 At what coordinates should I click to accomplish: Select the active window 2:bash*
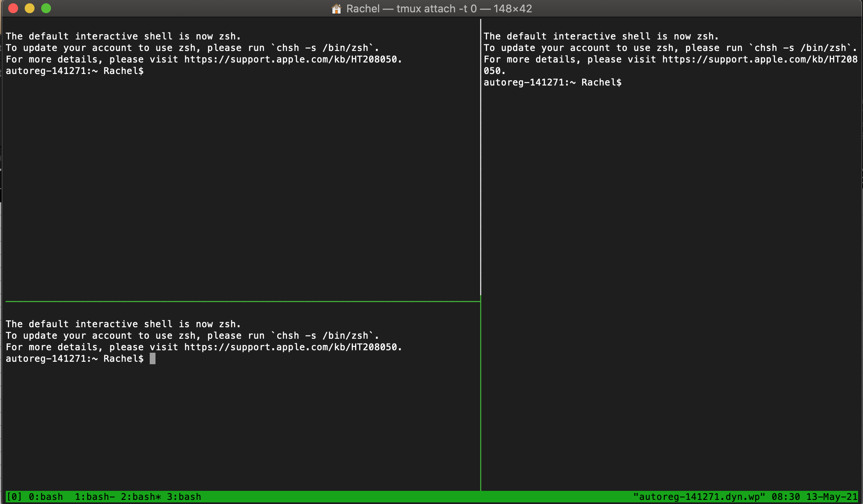[x=140, y=497]
